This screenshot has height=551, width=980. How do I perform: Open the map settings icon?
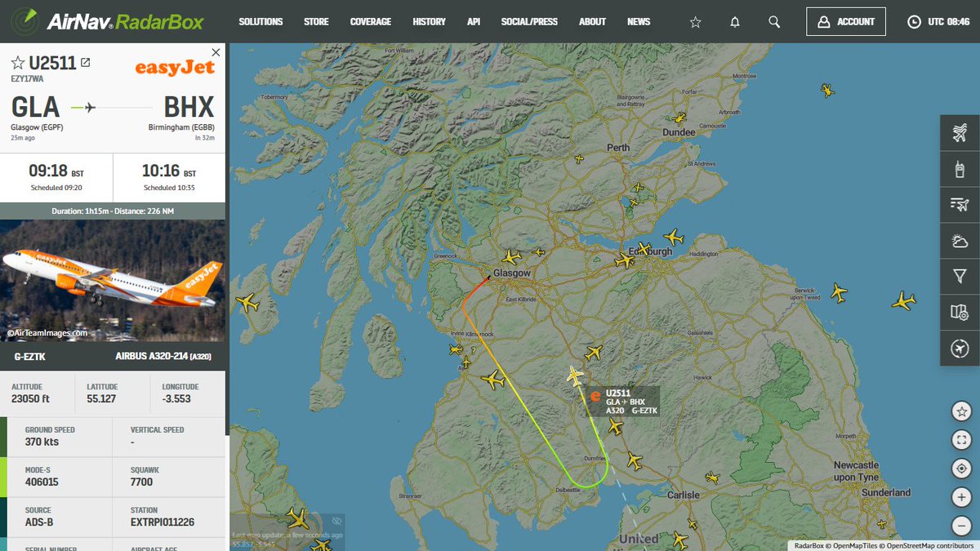click(960, 312)
